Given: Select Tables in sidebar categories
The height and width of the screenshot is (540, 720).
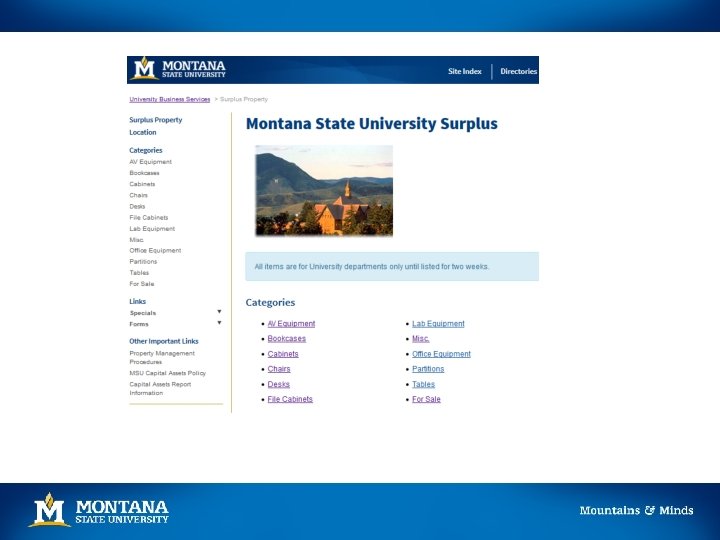Looking at the screenshot, I should coord(139,272).
